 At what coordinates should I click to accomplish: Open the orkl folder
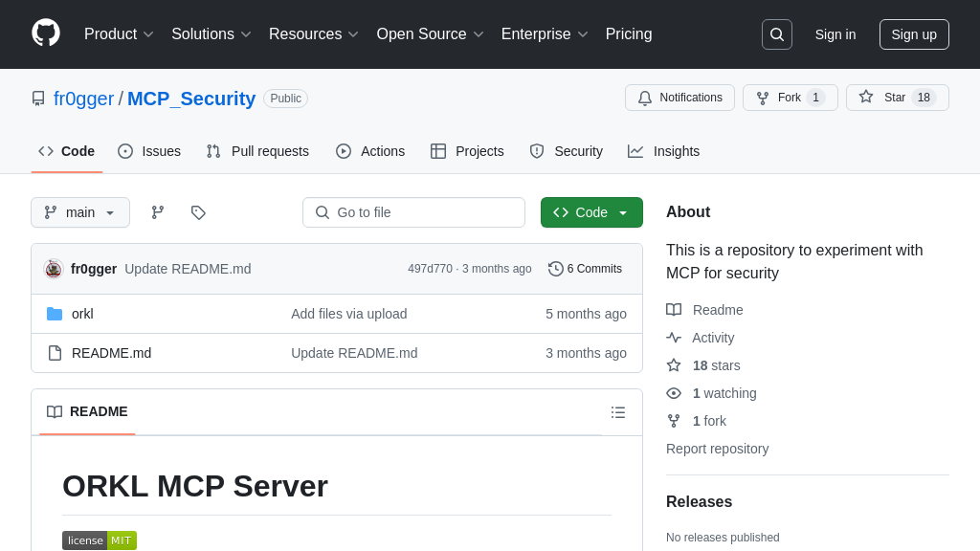click(x=82, y=314)
